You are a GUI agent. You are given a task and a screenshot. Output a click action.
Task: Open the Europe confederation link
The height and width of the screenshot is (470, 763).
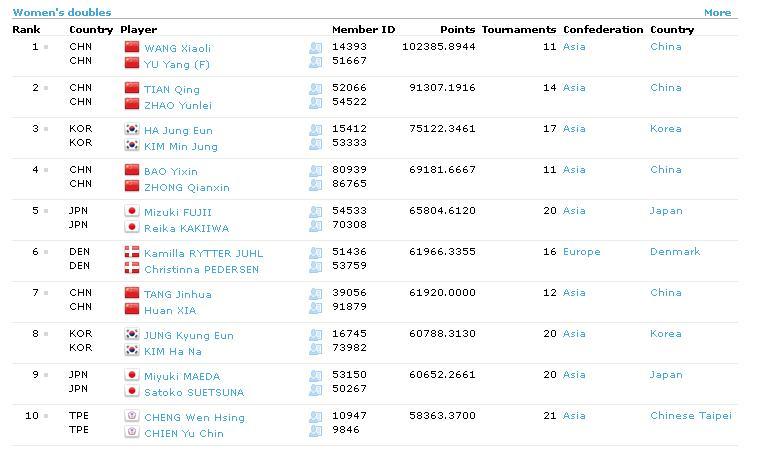click(581, 252)
